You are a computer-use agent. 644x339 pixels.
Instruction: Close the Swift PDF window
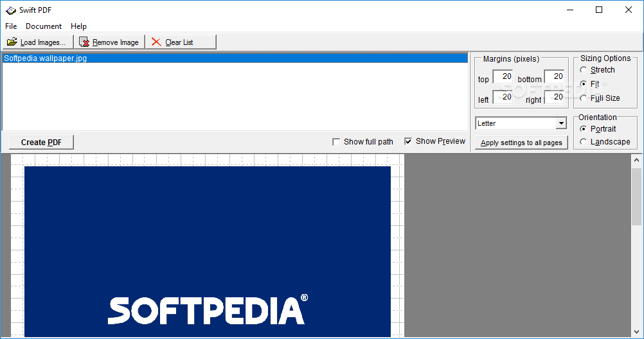click(629, 10)
